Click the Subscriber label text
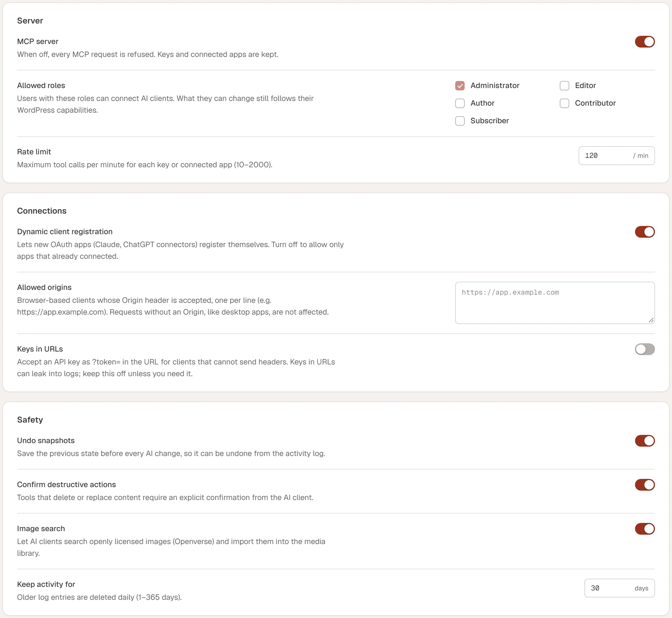This screenshot has height=618, width=672. click(x=489, y=121)
